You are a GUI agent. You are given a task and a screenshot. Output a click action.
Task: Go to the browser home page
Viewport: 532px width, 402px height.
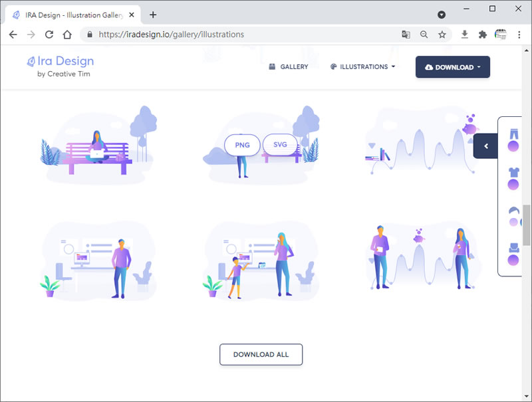tap(67, 35)
